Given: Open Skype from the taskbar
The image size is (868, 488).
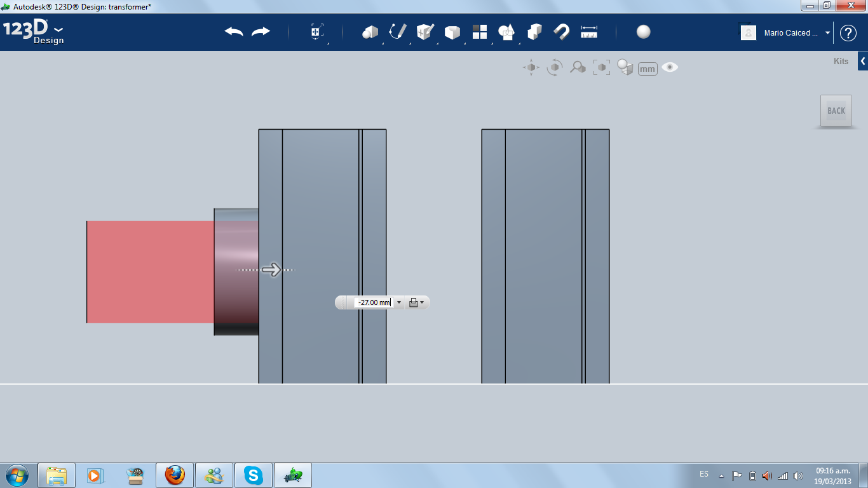Looking at the screenshot, I should click(x=254, y=475).
